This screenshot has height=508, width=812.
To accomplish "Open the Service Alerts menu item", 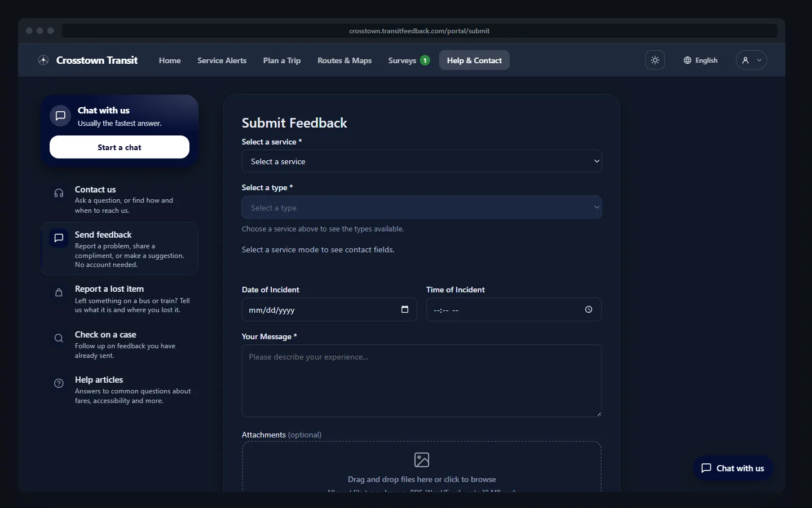I will (x=222, y=60).
